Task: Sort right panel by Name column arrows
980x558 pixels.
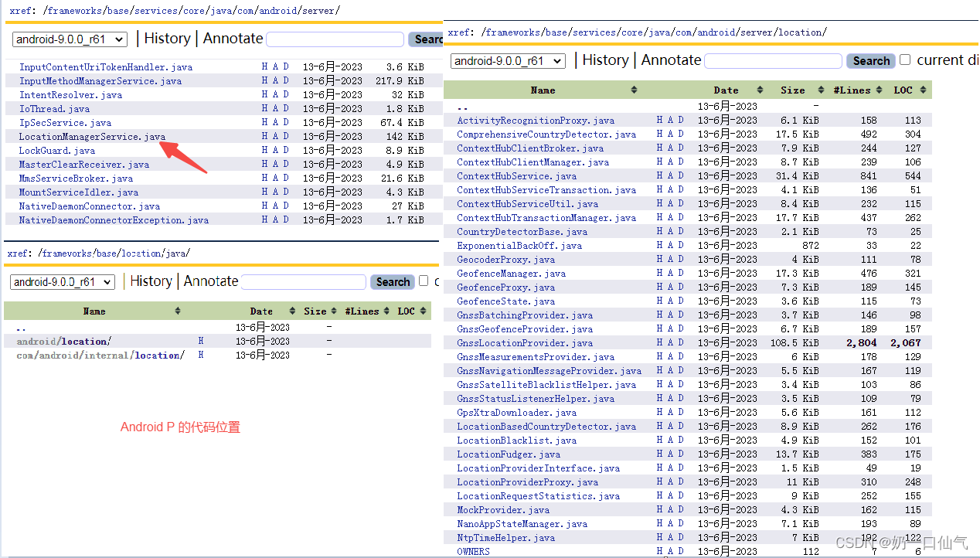Action: click(634, 90)
